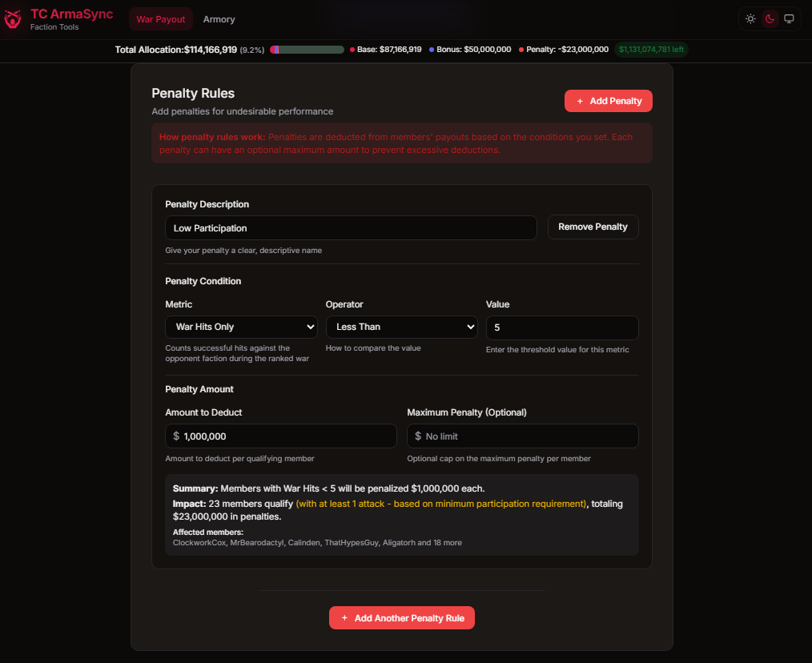
Task: Click the Operator dropdown chevron arrow
Action: [x=470, y=327]
